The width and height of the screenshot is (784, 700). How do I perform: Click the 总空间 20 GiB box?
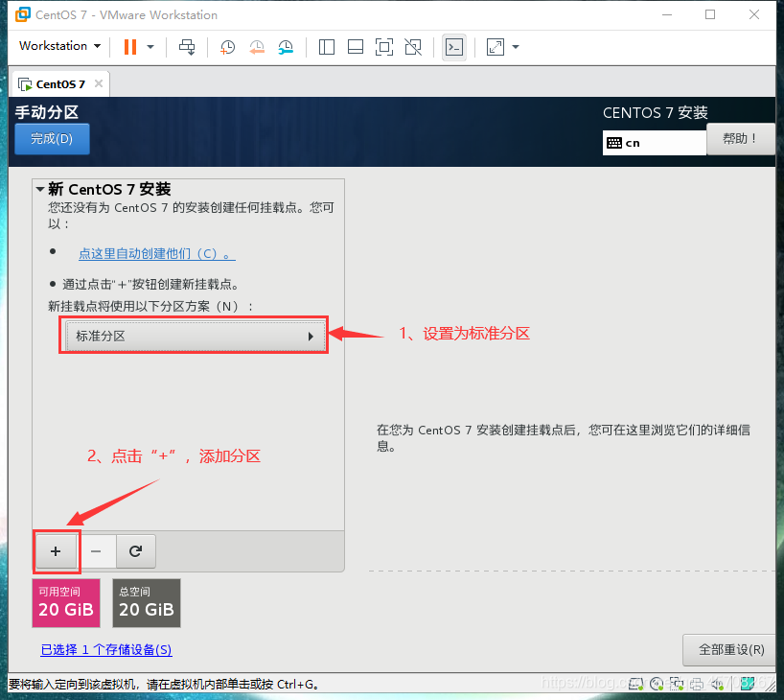pyautogui.click(x=147, y=603)
